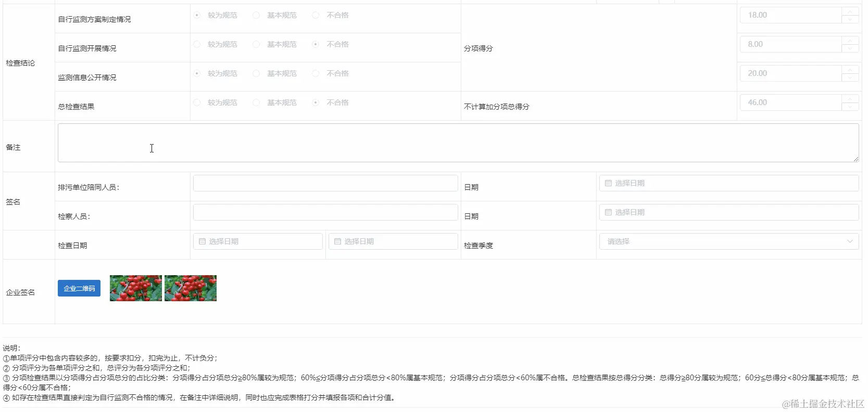Select 较为规范 for 自行监测开展情况
Screen dimensions: 868x412
[197, 44]
